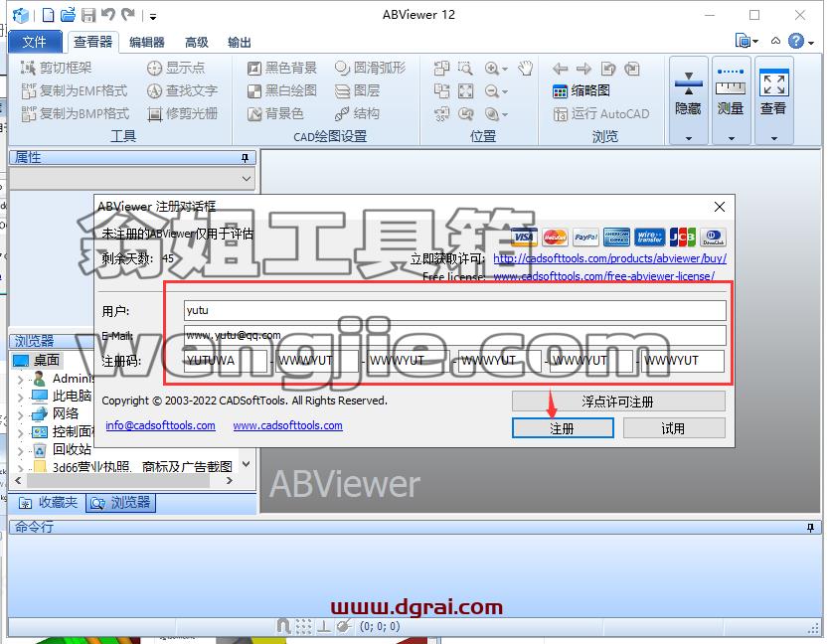Expand the 此电脑 tree node
Image resolution: width=830 pixels, height=644 pixels.
point(20,397)
